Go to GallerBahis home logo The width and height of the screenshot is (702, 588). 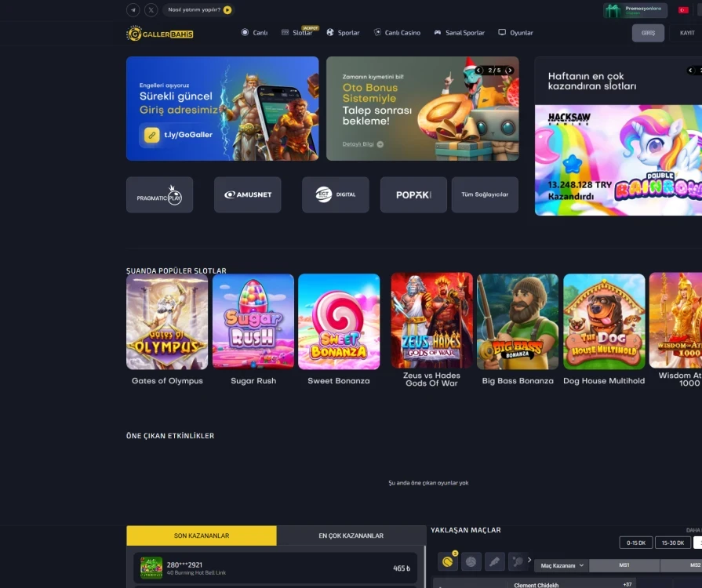[x=160, y=34]
